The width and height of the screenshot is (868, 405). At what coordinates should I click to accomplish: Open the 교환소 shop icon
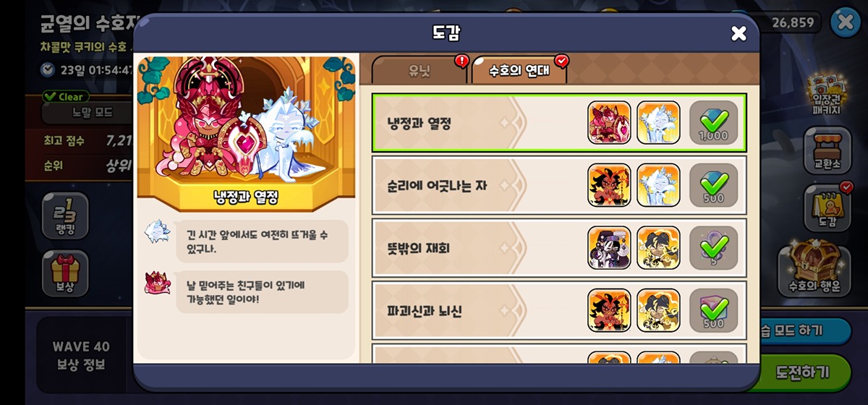827,150
